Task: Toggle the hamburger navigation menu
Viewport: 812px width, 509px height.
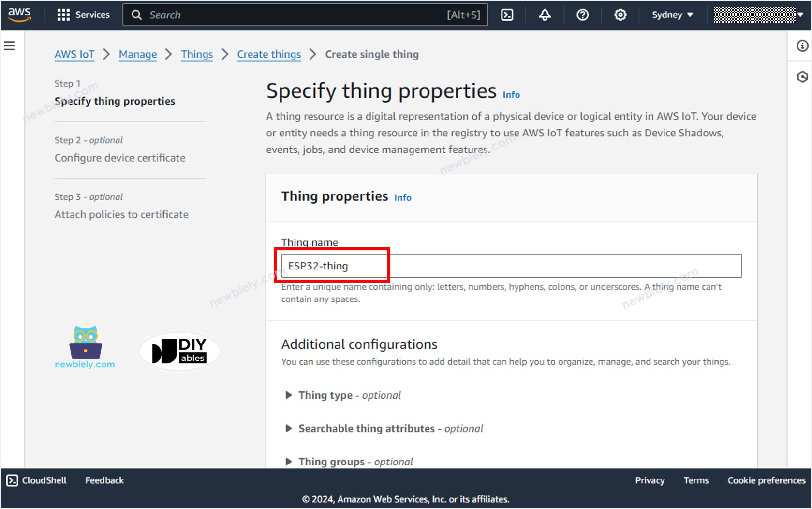Action: 9,46
